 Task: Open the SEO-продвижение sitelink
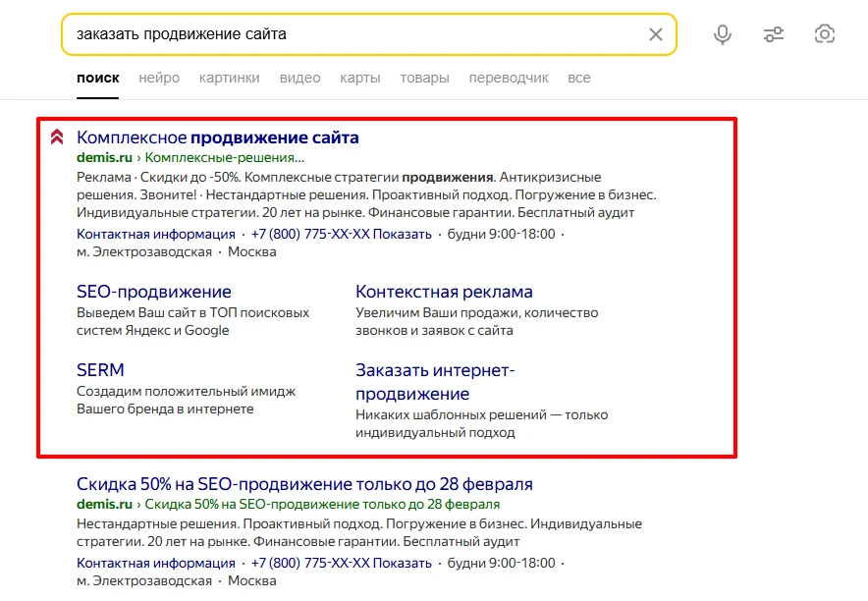[x=154, y=292]
